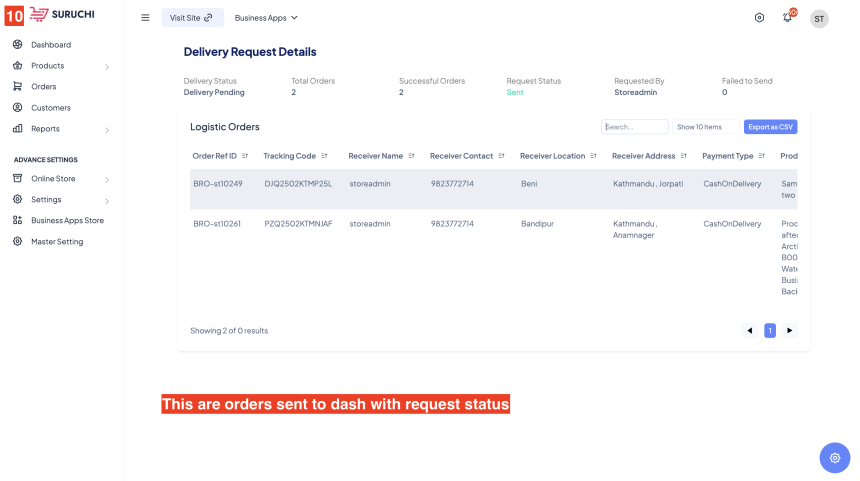Open the Business Apps dropdown
This screenshot has width=860, height=481.
(x=266, y=18)
